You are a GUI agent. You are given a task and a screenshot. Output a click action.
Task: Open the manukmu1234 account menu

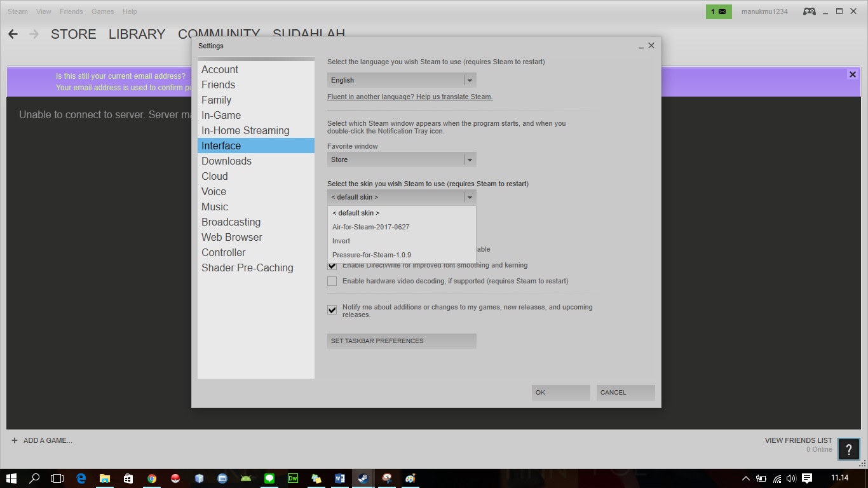click(x=764, y=11)
